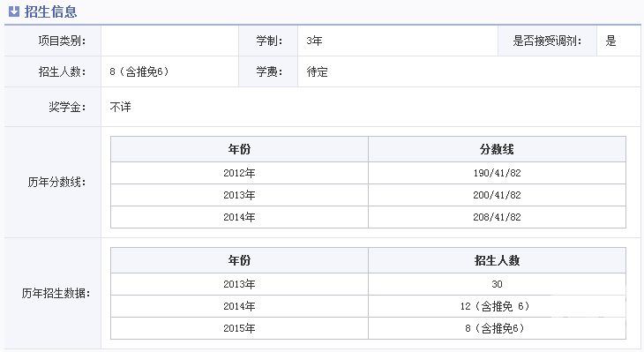Click the 学制 value 3年

point(314,41)
